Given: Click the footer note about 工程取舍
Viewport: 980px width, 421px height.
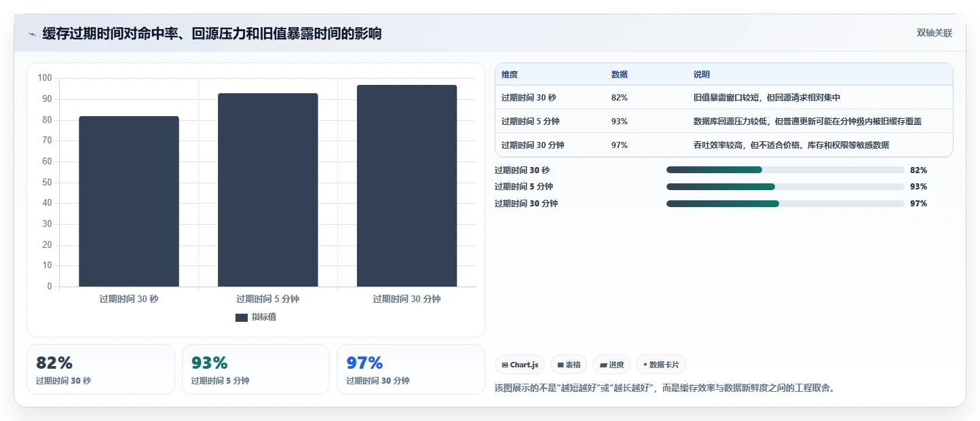Looking at the screenshot, I should click(665, 388).
